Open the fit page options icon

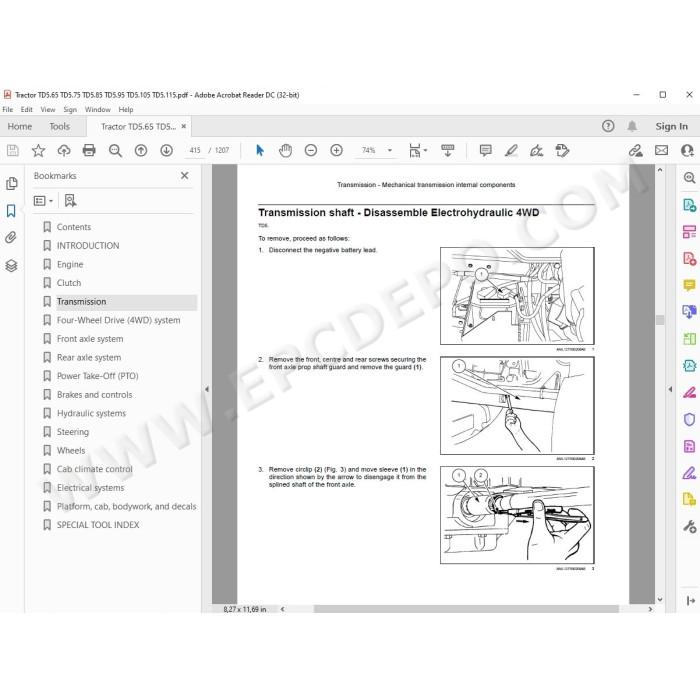(x=417, y=150)
